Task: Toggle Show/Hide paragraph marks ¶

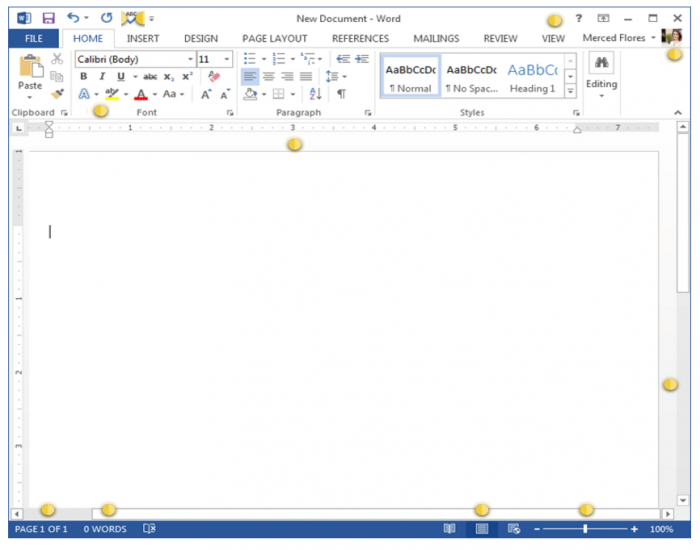Action: pyautogui.click(x=342, y=94)
